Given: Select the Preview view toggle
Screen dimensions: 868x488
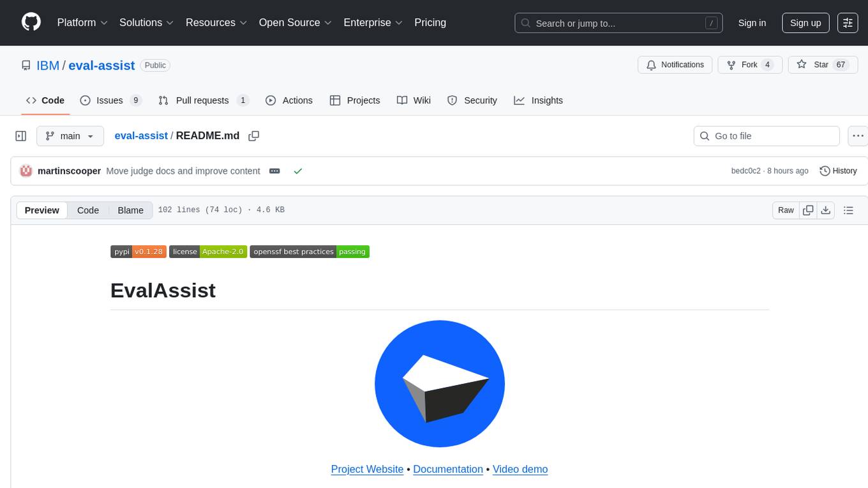Looking at the screenshot, I should coord(42,210).
